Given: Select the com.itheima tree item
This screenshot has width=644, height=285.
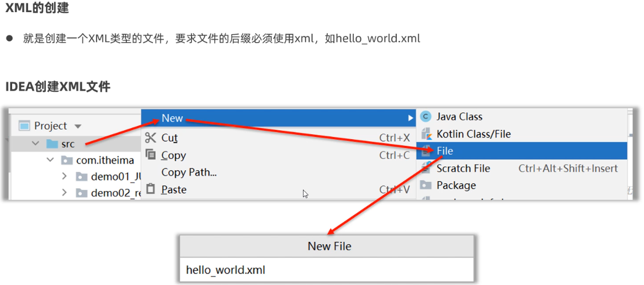Looking at the screenshot, I should tap(76, 160).
